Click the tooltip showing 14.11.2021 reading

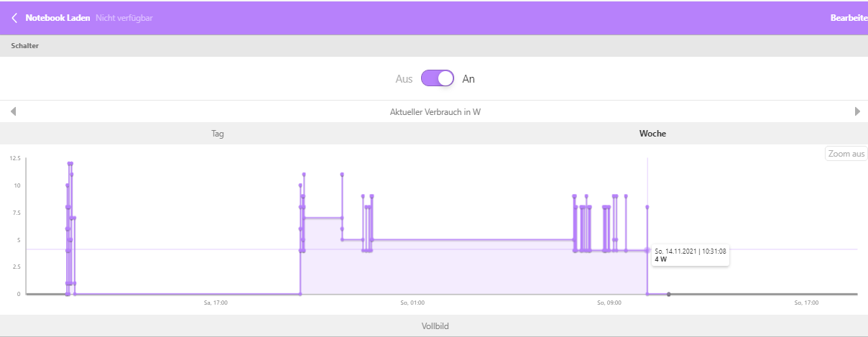pyautogui.click(x=690, y=255)
